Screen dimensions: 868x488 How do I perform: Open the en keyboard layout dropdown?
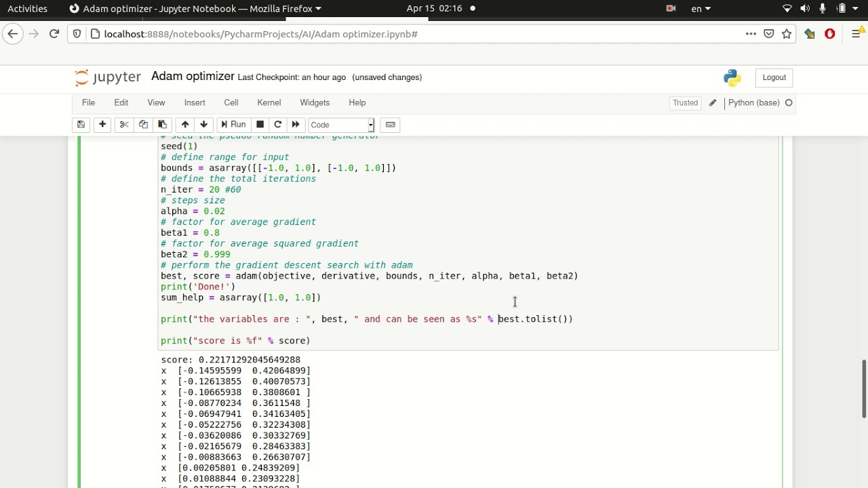click(701, 9)
